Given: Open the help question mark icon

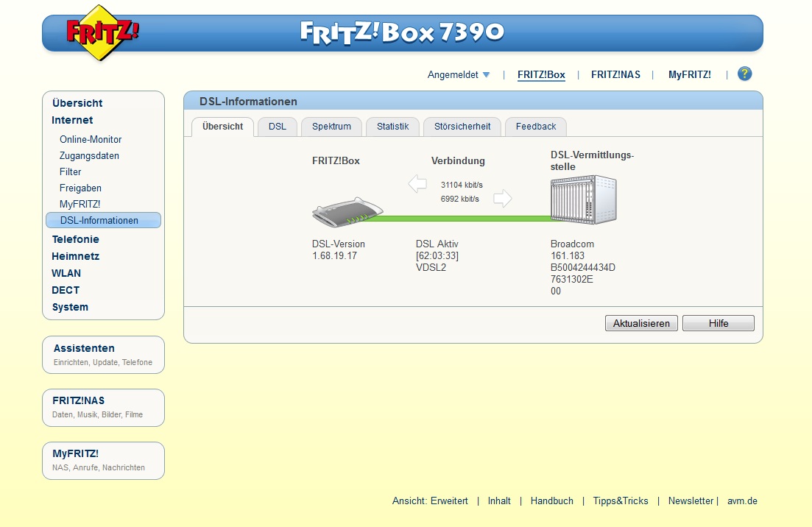Looking at the screenshot, I should pyautogui.click(x=745, y=74).
